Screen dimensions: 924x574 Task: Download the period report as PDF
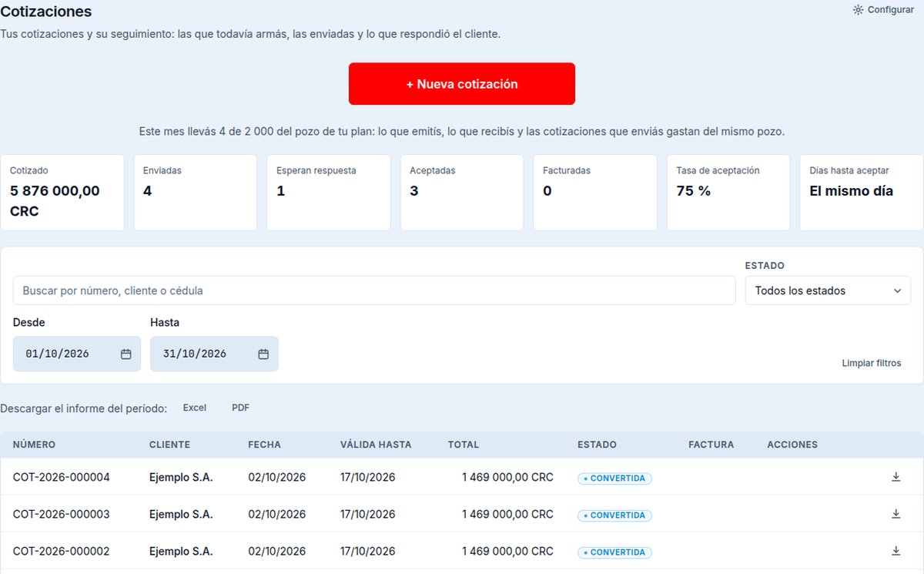(241, 408)
